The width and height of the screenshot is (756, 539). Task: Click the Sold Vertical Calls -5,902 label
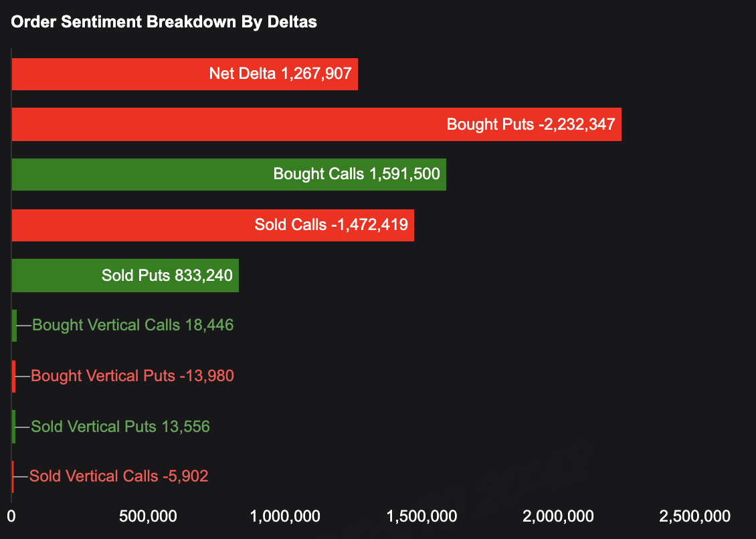coord(119,477)
